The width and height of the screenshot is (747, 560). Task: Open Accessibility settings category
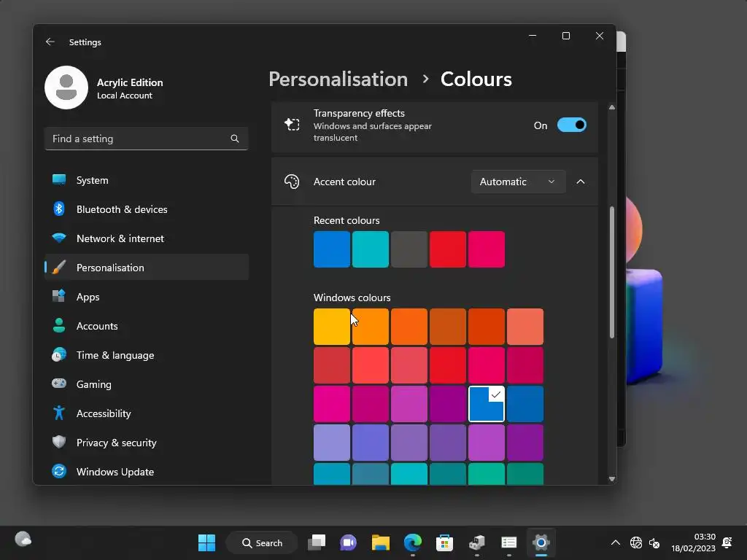tap(147, 413)
